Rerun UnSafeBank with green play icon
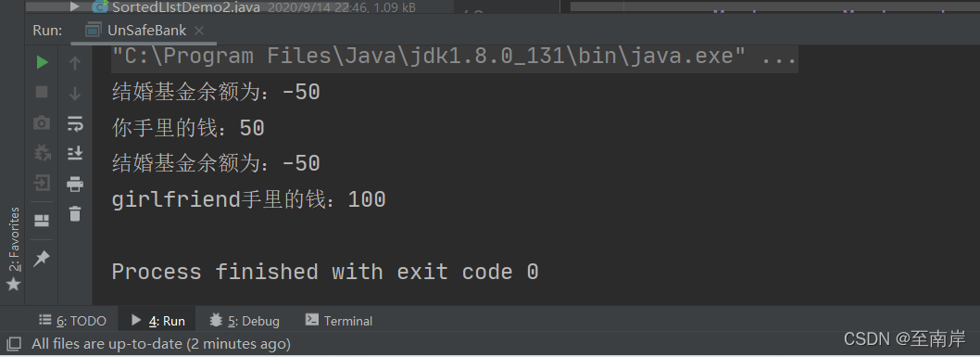Image resolution: width=980 pixels, height=357 pixels. tap(42, 62)
